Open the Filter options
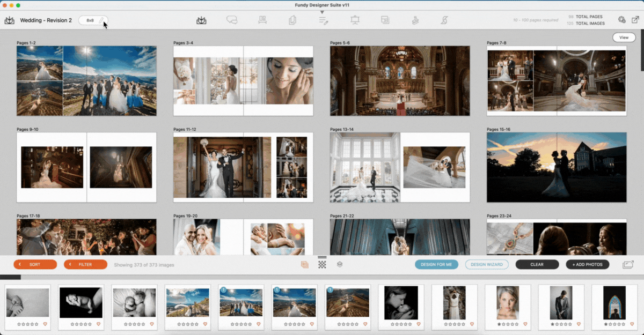 click(85, 264)
